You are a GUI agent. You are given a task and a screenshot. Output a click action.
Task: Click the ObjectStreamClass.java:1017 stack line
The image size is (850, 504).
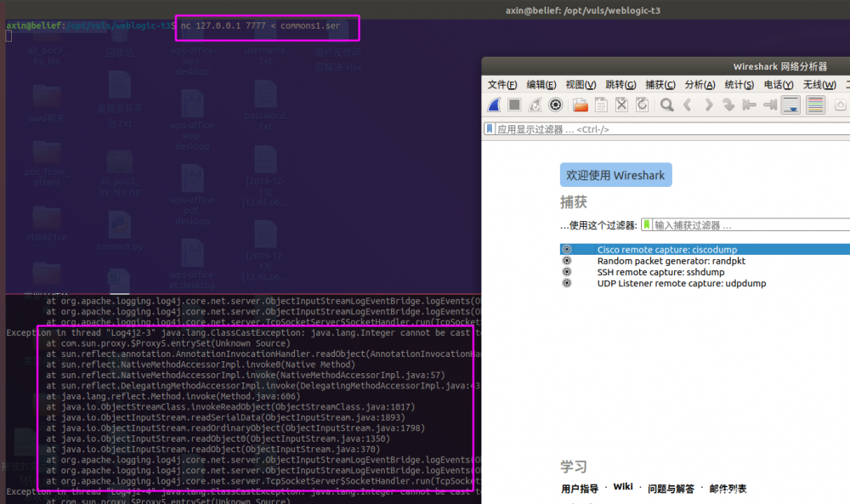(x=229, y=407)
